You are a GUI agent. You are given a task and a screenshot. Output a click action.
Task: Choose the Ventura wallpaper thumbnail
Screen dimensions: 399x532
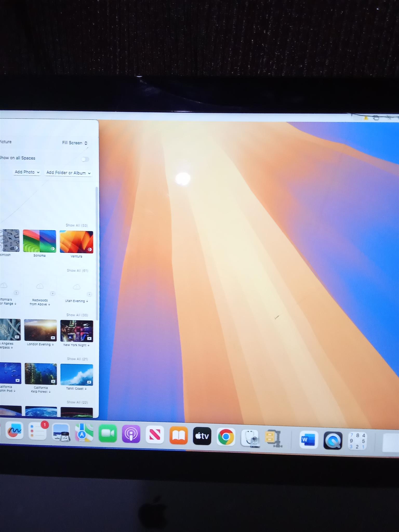[x=76, y=242]
